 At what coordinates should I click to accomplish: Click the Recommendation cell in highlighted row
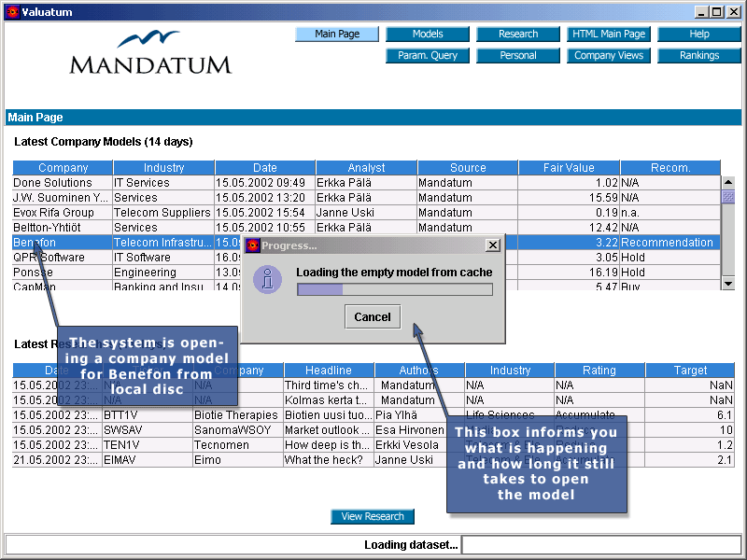pyautogui.click(x=670, y=243)
